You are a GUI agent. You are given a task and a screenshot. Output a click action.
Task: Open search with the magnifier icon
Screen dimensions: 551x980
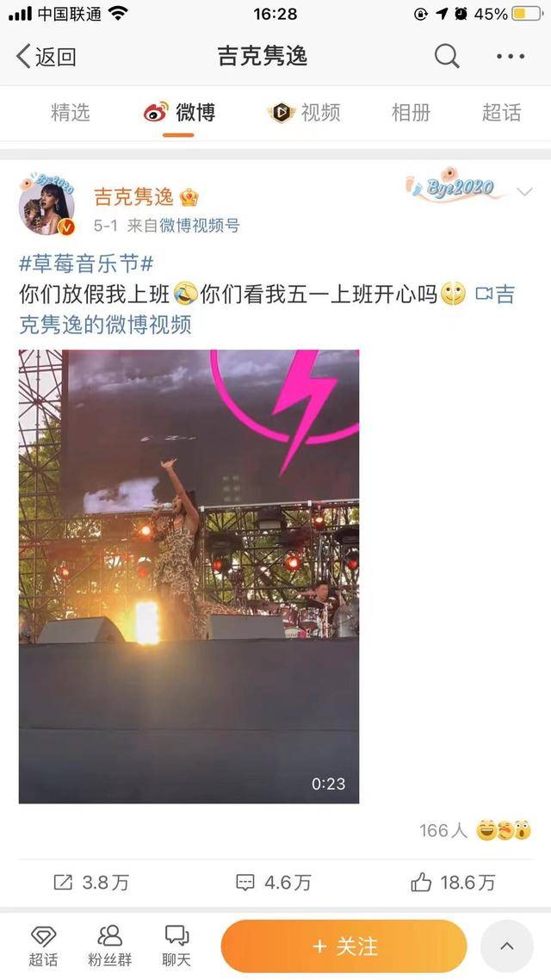[x=447, y=57]
